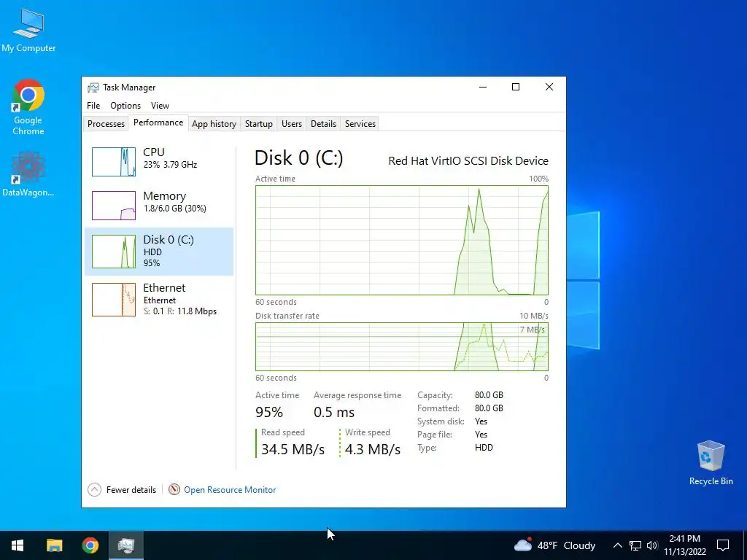Click the 4.3 MB/s write speed value
Screen dimensions: 747x560
pos(373,449)
